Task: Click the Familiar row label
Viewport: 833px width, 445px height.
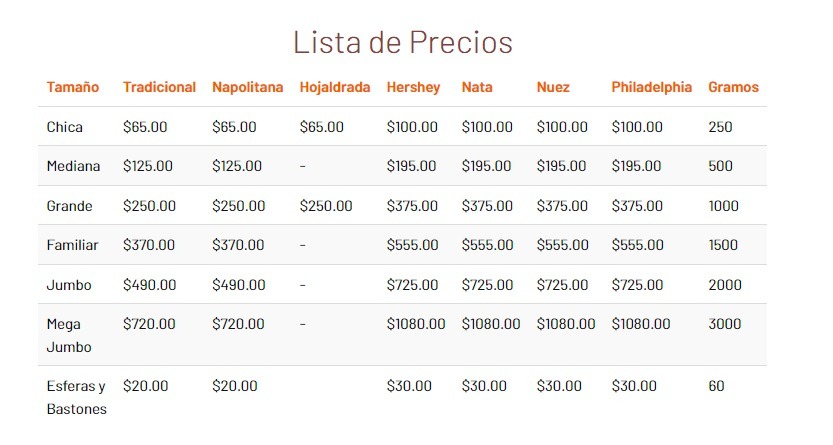Action: point(70,245)
